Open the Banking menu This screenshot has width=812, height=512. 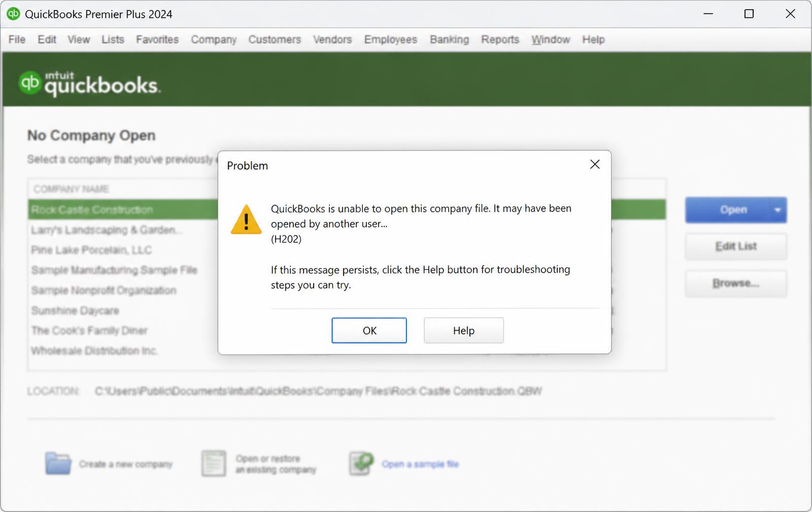449,40
